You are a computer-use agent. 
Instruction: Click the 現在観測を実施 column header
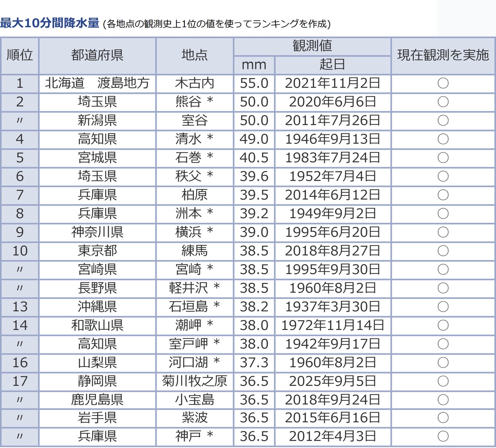pyautogui.click(x=443, y=56)
